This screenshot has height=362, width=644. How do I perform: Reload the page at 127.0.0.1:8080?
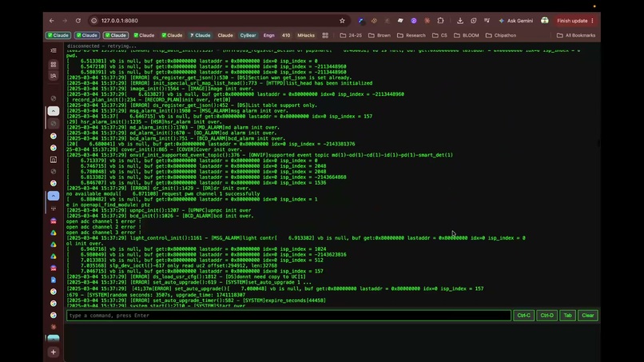(78, 21)
